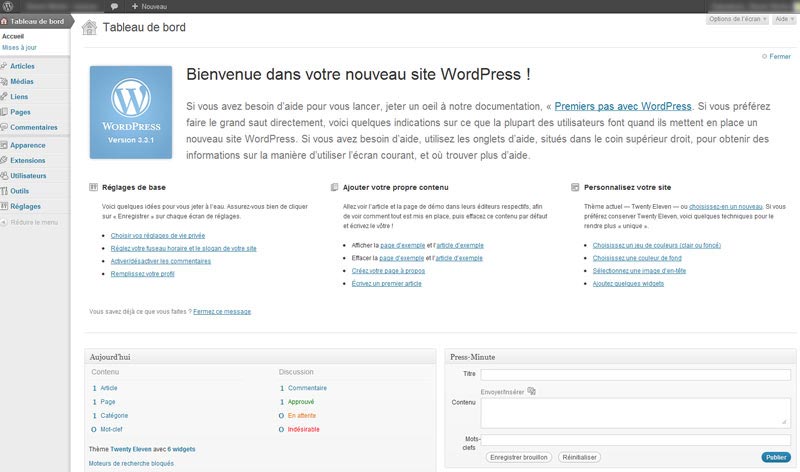Click the Réglages de base heading icon
This screenshot has height=472, width=800.
93,187
